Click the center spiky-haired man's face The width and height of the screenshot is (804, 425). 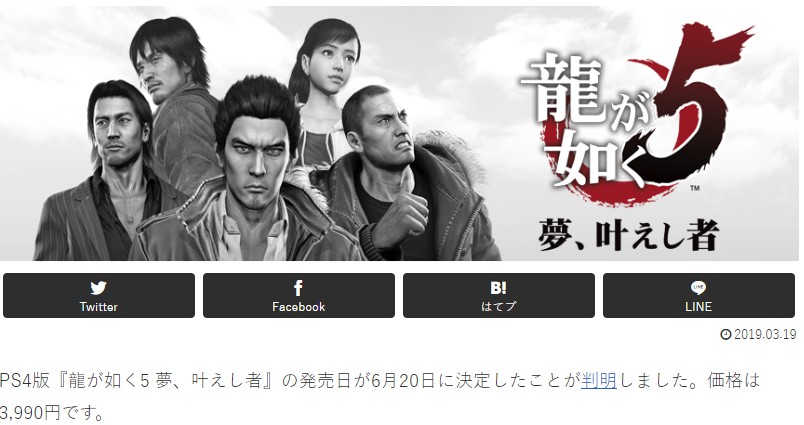[256, 151]
